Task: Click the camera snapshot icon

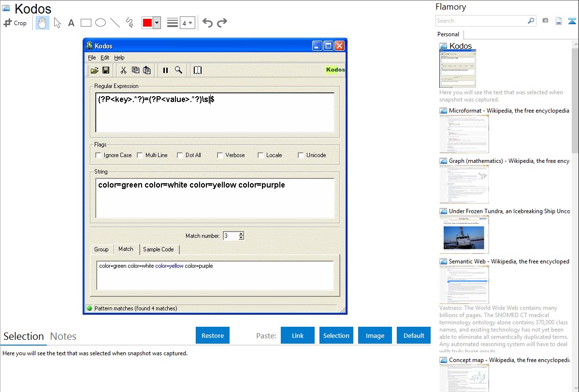Action: point(545,21)
